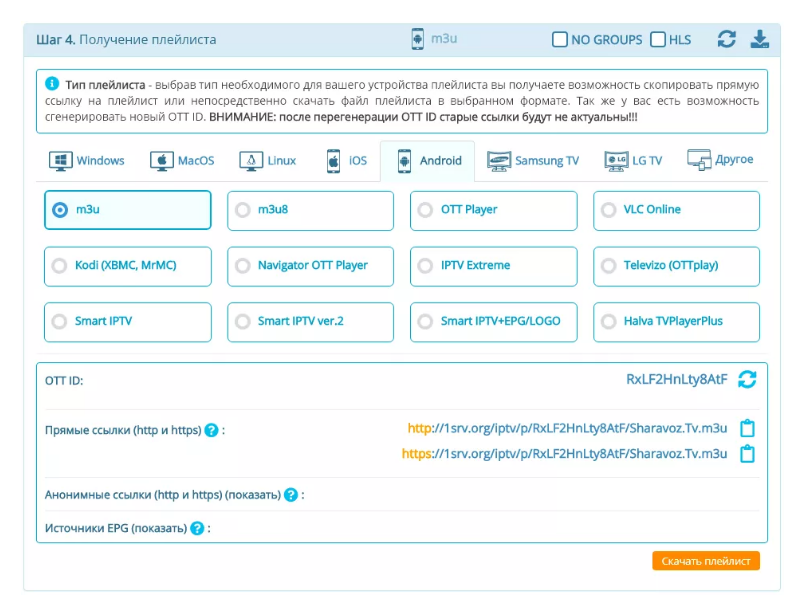Enable the HLS checkbox
The width and height of the screenshot is (804, 613).
tap(658, 40)
